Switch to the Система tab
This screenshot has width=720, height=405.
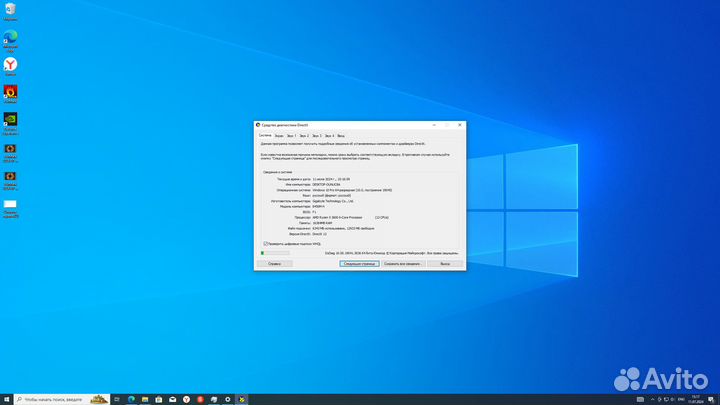[265, 135]
